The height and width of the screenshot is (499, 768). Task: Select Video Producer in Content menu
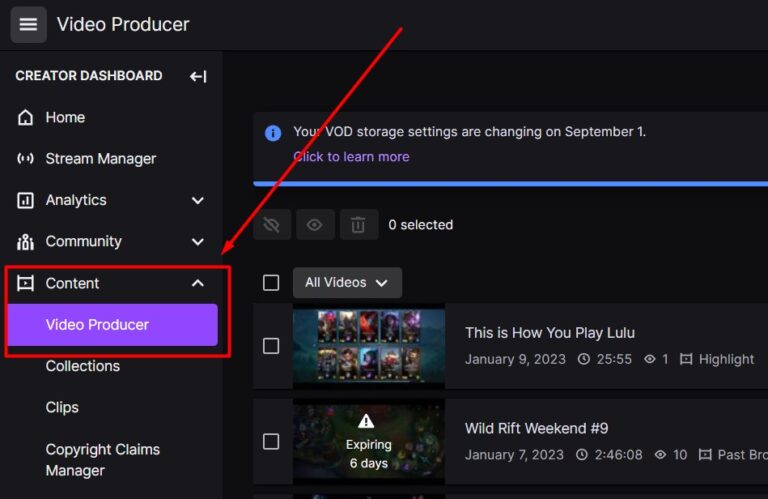(113, 325)
